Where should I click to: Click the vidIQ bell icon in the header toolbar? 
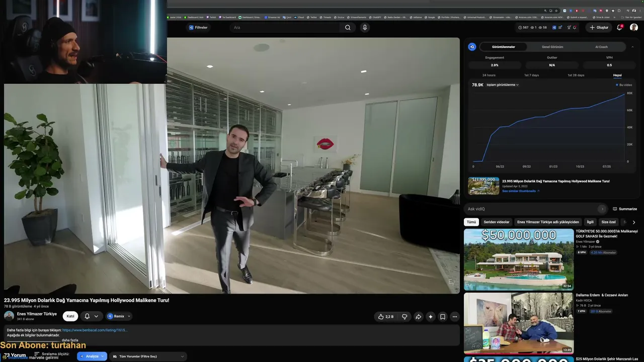(x=575, y=28)
